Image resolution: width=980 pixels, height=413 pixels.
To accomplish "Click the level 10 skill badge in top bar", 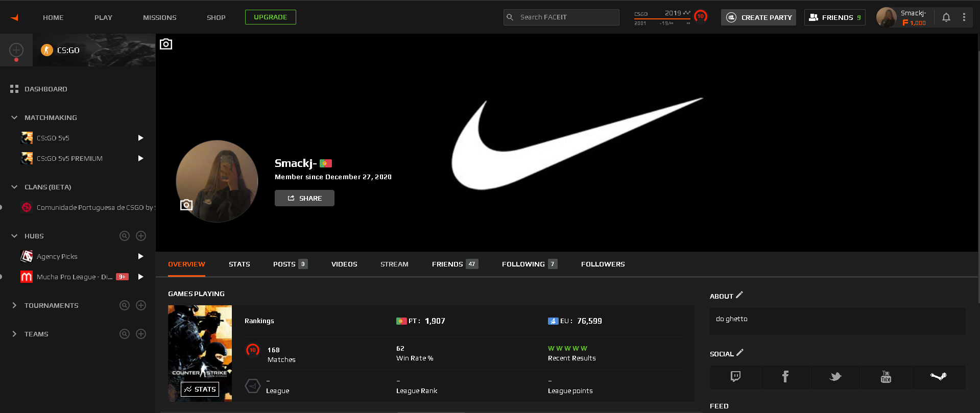I will tap(701, 17).
